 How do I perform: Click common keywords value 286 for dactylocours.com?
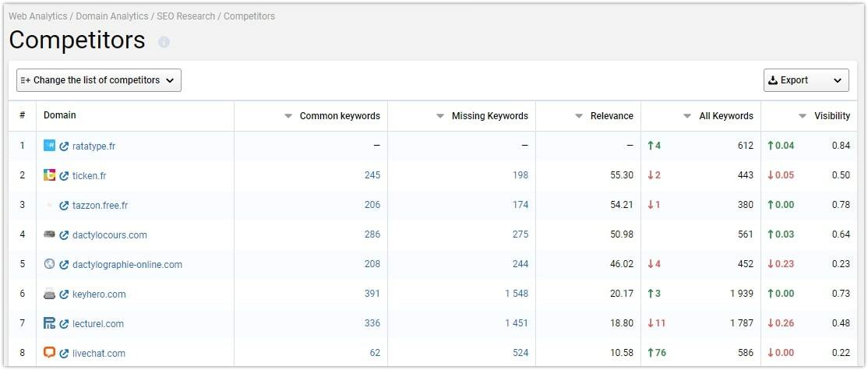click(x=372, y=234)
